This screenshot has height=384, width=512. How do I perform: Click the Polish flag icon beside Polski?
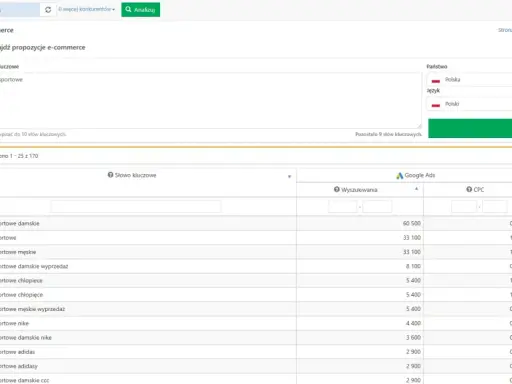click(436, 105)
